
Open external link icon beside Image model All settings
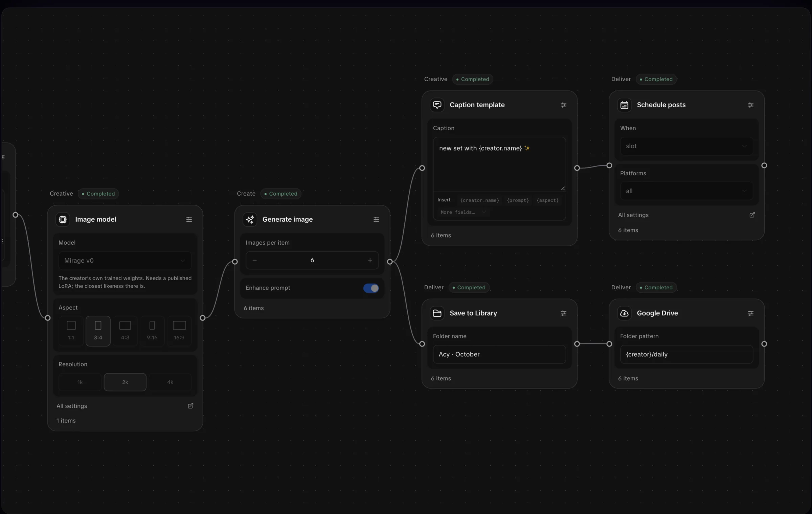190,406
